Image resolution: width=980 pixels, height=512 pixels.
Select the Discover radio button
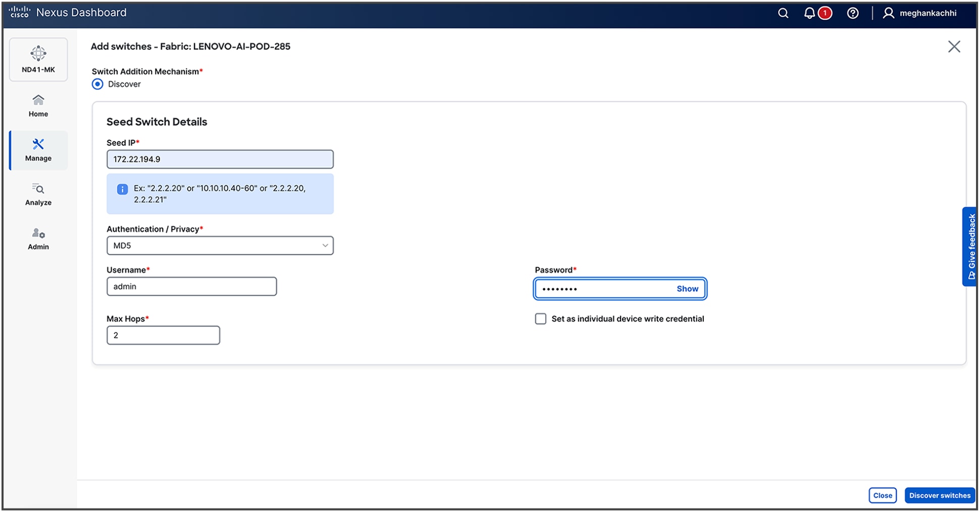[x=97, y=84]
